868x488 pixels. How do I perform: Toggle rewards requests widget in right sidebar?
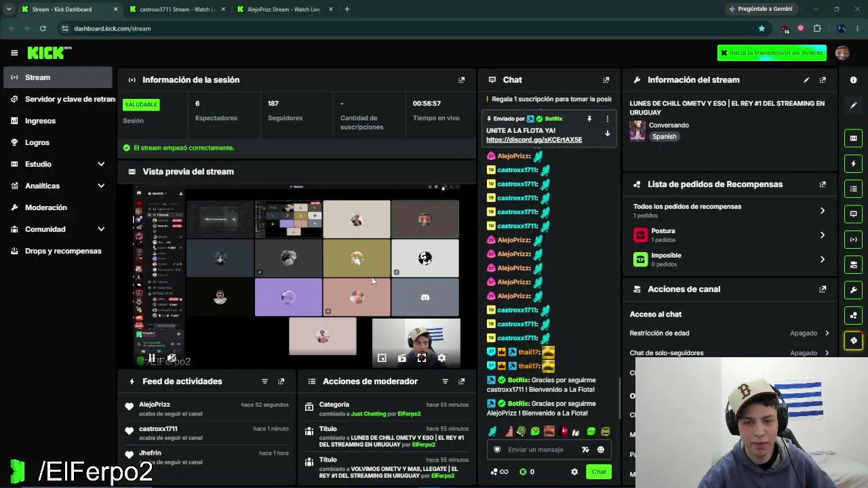pos(854,315)
